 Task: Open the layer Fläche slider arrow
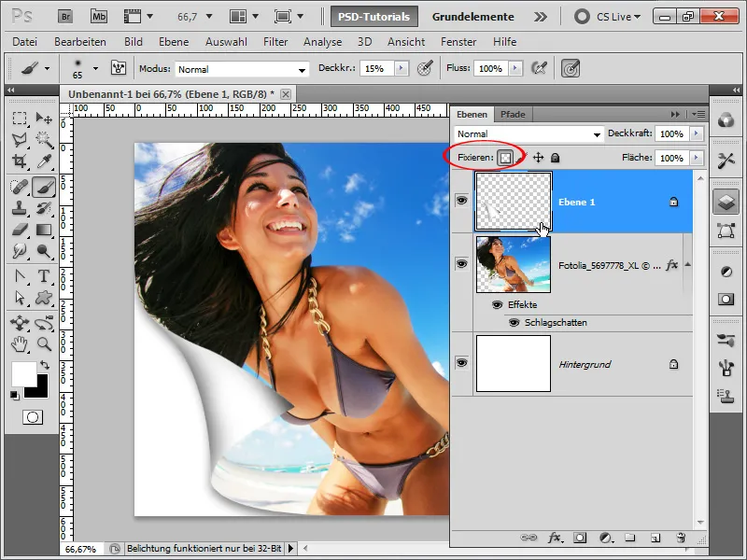point(697,158)
